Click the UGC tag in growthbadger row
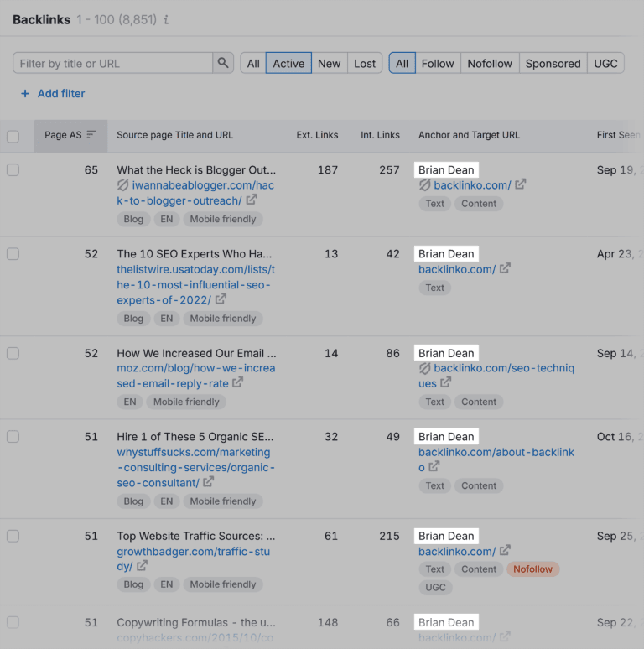 (435, 587)
